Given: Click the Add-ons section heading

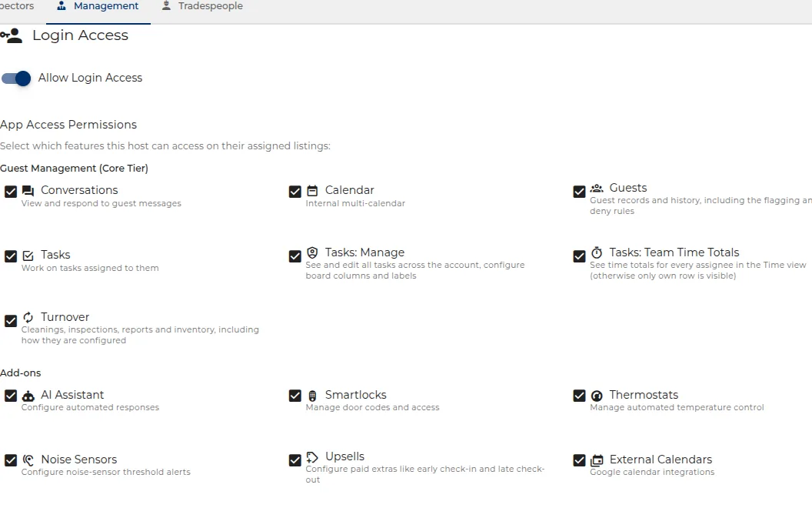Looking at the screenshot, I should pyautogui.click(x=20, y=373).
